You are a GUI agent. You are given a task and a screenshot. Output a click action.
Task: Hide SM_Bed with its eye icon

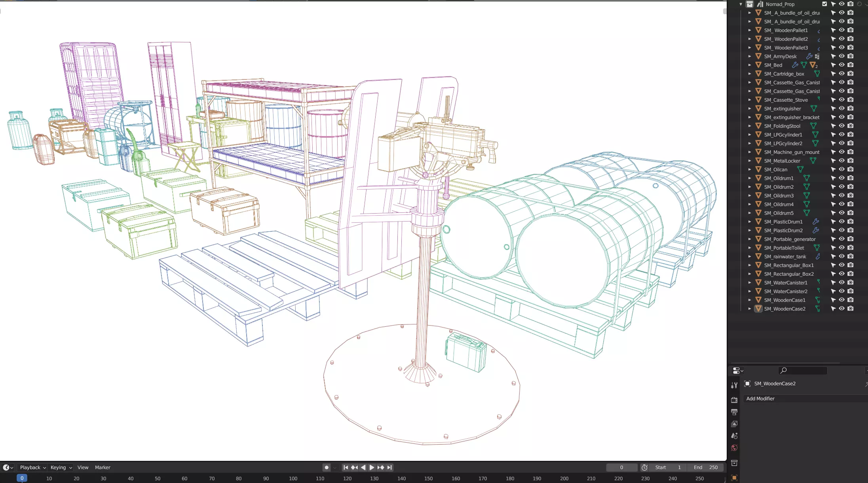(841, 65)
